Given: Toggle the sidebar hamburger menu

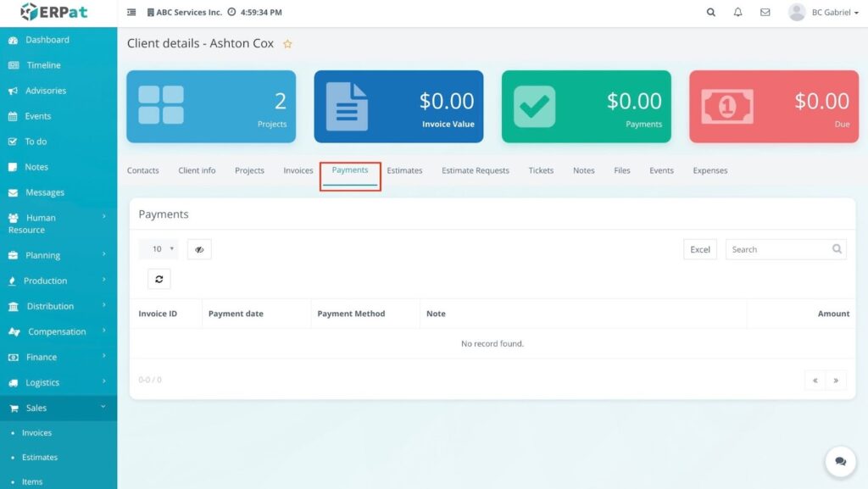Looking at the screenshot, I should coord(131,13).
